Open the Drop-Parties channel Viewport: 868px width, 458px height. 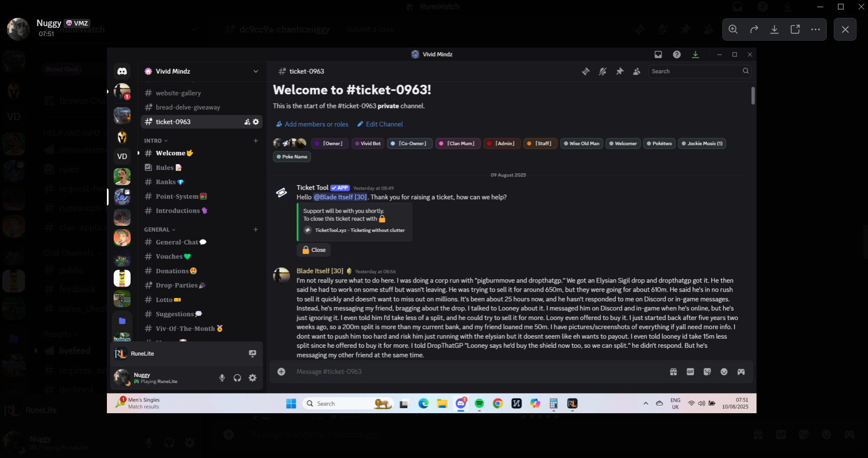201,285
